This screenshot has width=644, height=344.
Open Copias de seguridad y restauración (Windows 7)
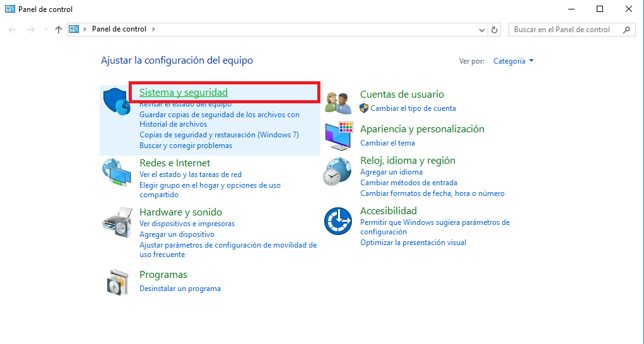219,135
